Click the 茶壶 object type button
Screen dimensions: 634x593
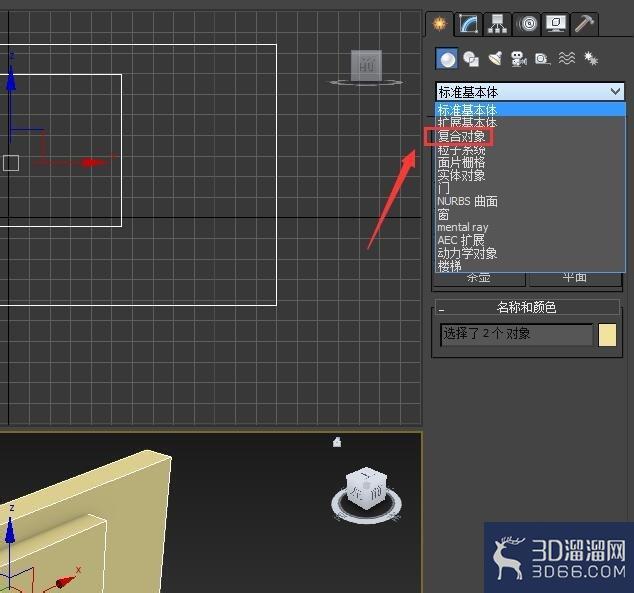pyautogui.click(x=480, y=279)
